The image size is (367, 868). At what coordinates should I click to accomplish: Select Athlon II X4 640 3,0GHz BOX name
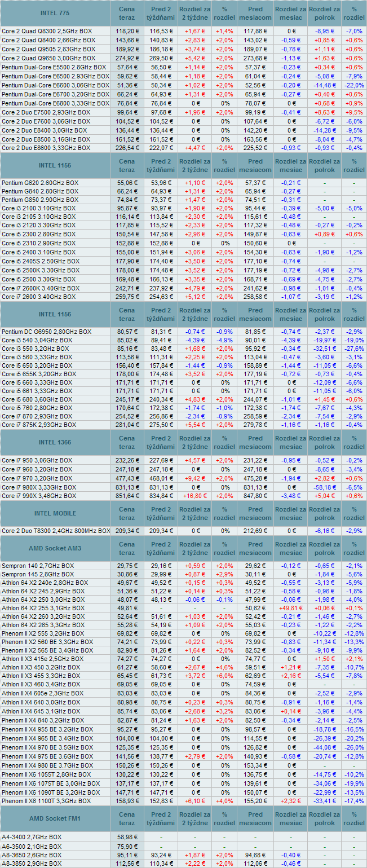coord(42,702)
